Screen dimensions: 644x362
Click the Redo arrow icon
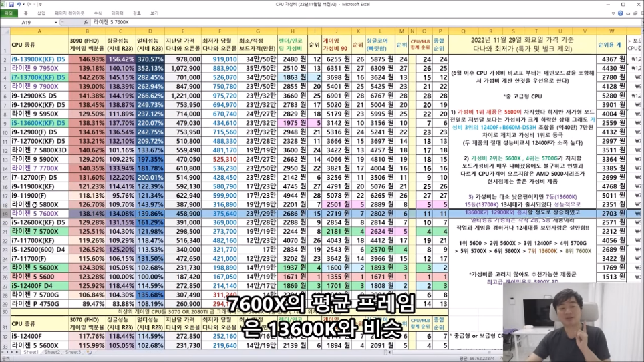tap(29, 5)
